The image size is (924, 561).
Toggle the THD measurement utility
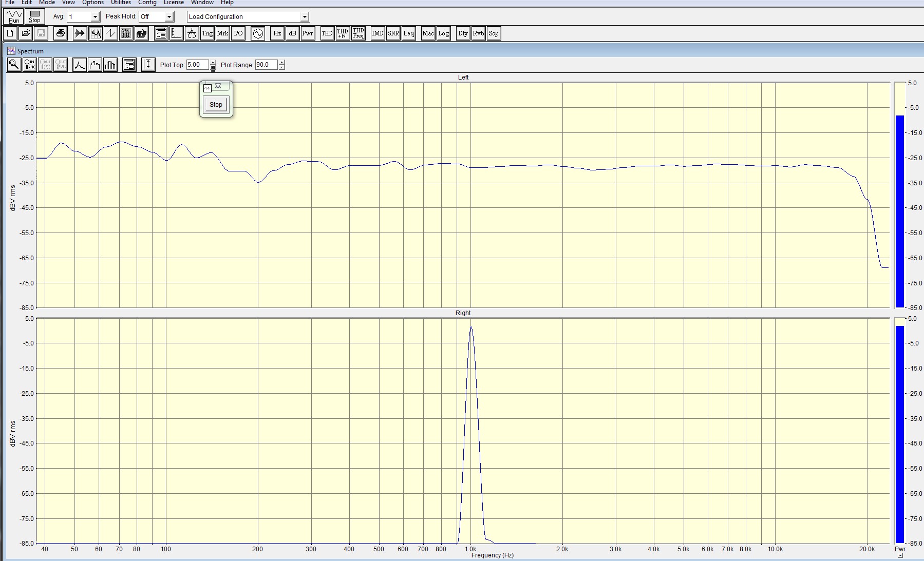[x=327, y=33]
